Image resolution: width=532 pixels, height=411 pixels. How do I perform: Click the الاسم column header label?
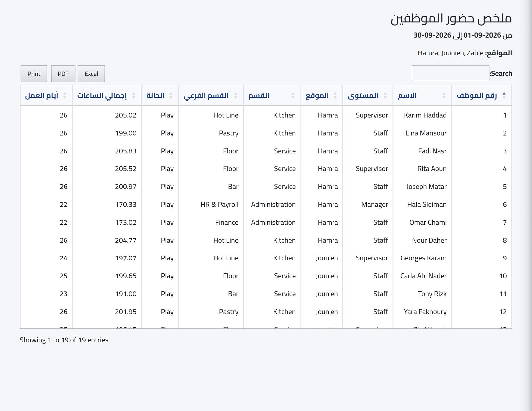[x=407, y=95]
